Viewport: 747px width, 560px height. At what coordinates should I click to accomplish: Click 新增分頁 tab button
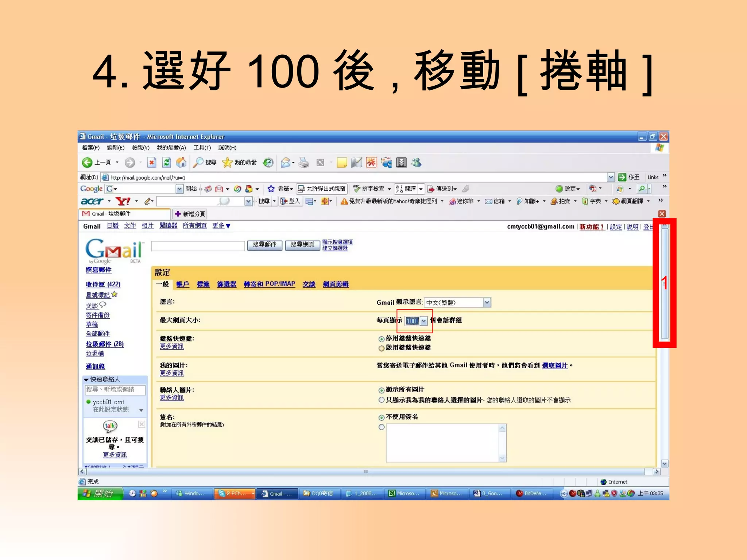click(190, 214)
